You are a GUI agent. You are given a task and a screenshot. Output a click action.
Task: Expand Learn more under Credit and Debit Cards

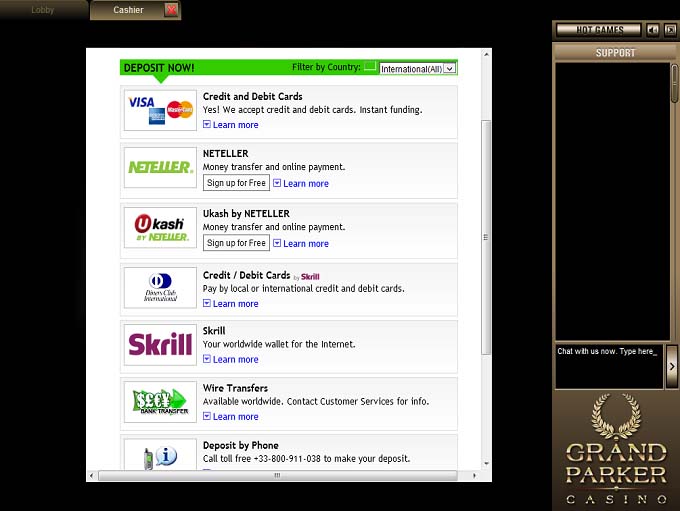tap(235, 125)
